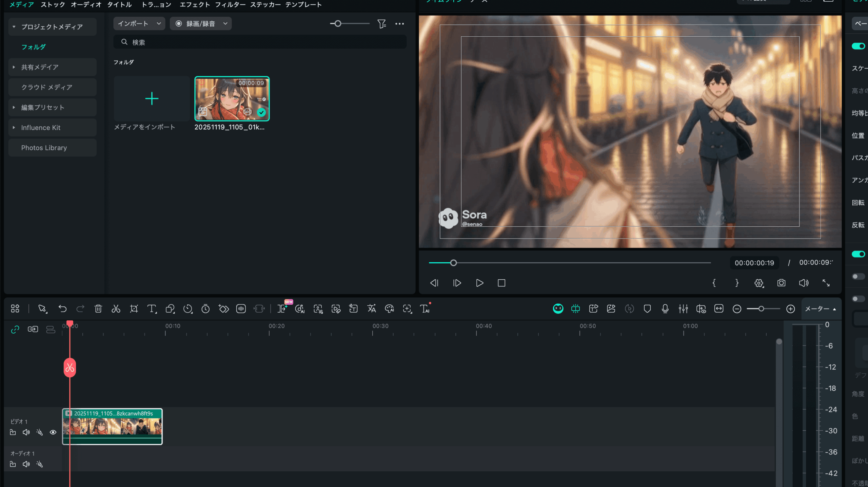Image resolution: width=868 pixels, height=487 pixels.
Task: Open the 録画/録音 dropdown
Action: (201, 24)
